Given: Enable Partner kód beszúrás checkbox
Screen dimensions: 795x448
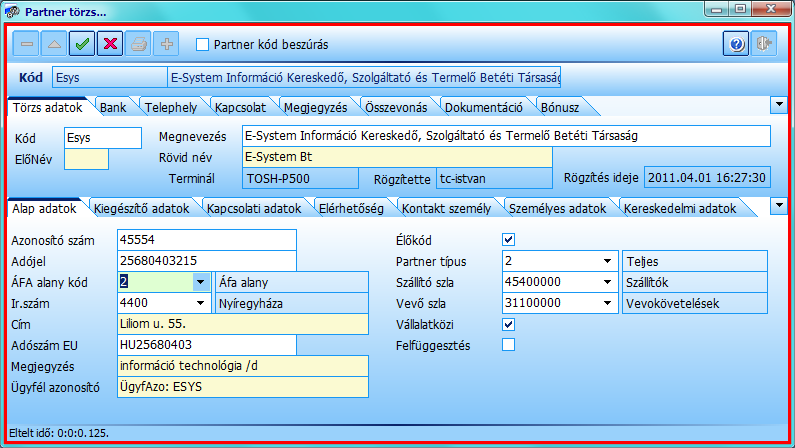Looking at the screenshot, I should coord(203,45).
